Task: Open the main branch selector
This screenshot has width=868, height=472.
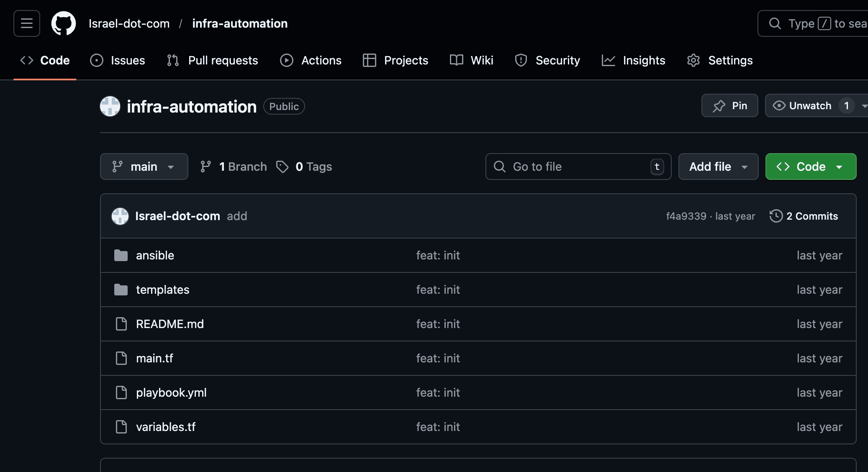Action: click(x=144, y=167)
